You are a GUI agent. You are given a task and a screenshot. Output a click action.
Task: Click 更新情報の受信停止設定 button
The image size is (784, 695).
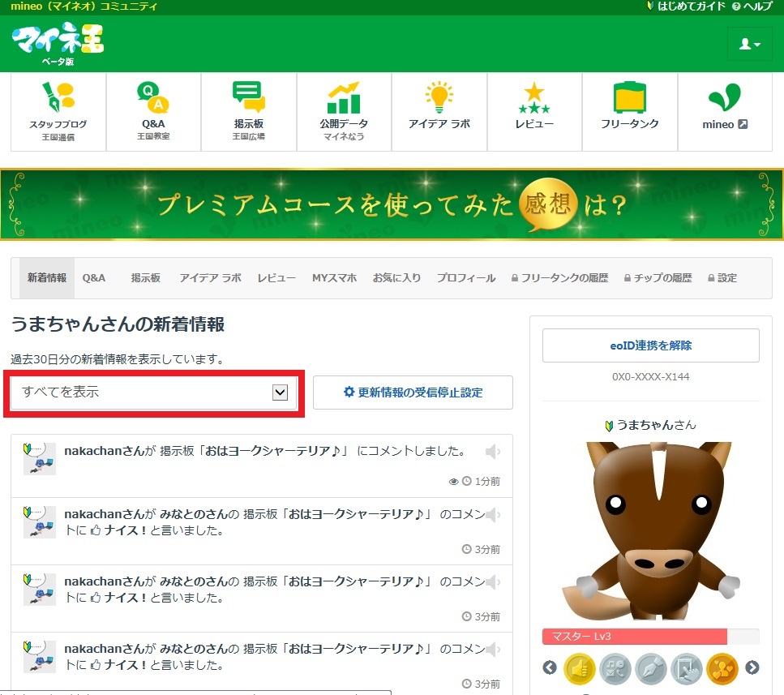[x=413, y=393]
